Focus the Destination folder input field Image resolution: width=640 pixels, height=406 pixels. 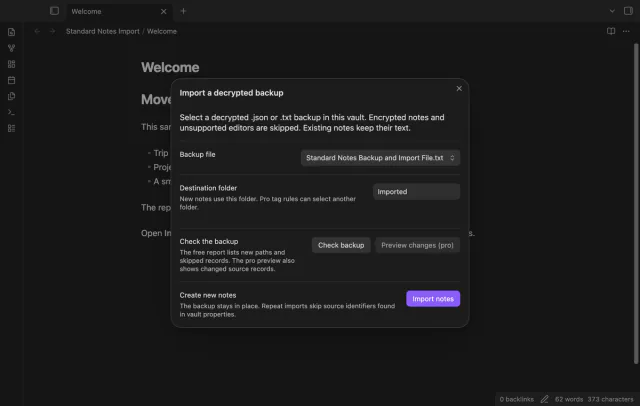click(x=416, y=192)
